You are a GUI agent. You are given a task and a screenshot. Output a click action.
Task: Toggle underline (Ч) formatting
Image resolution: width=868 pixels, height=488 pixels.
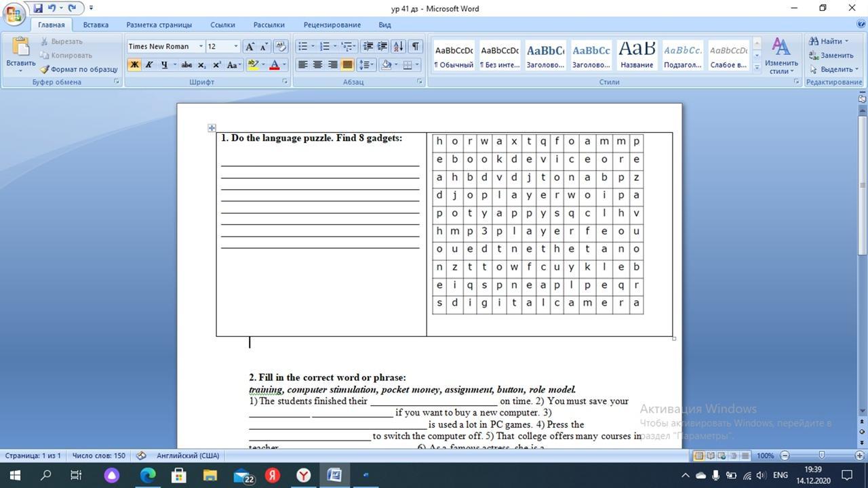pos(163,65)
